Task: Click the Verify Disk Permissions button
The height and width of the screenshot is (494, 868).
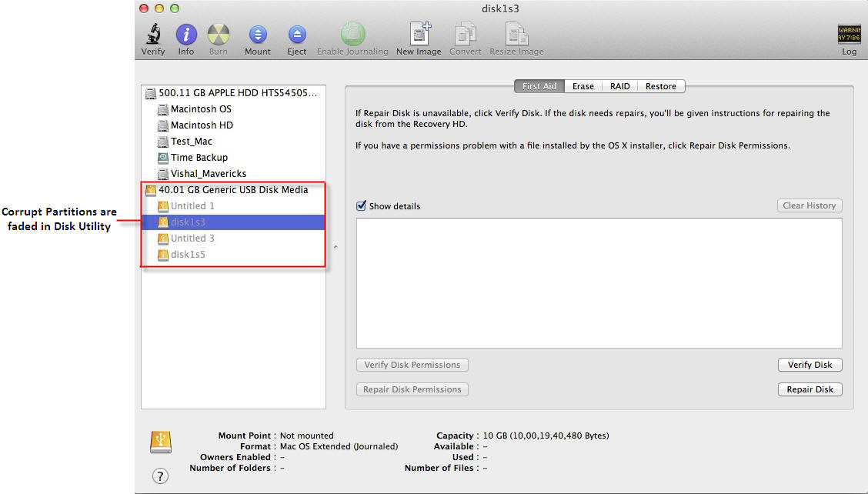Action: click(x=412, y=365)
